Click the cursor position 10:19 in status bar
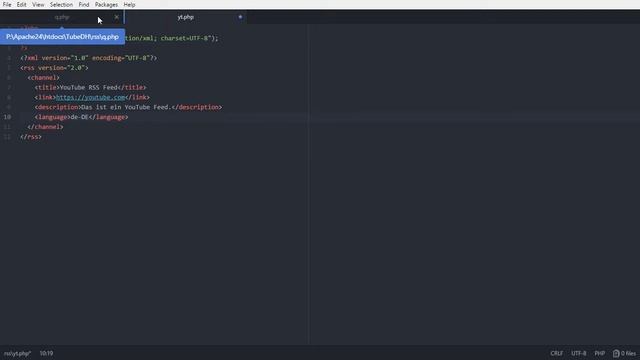Viewport: 640px width, 360px height. (x=46, y=353)
